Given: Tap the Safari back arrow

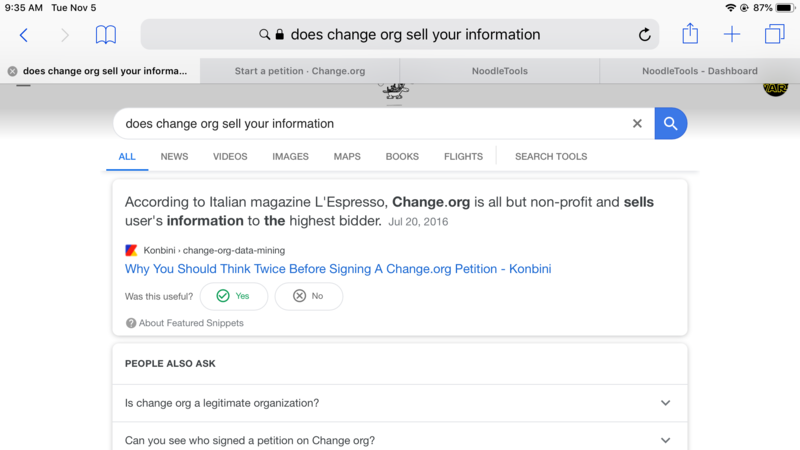Looking at the screenshot, I should (24, 35).
